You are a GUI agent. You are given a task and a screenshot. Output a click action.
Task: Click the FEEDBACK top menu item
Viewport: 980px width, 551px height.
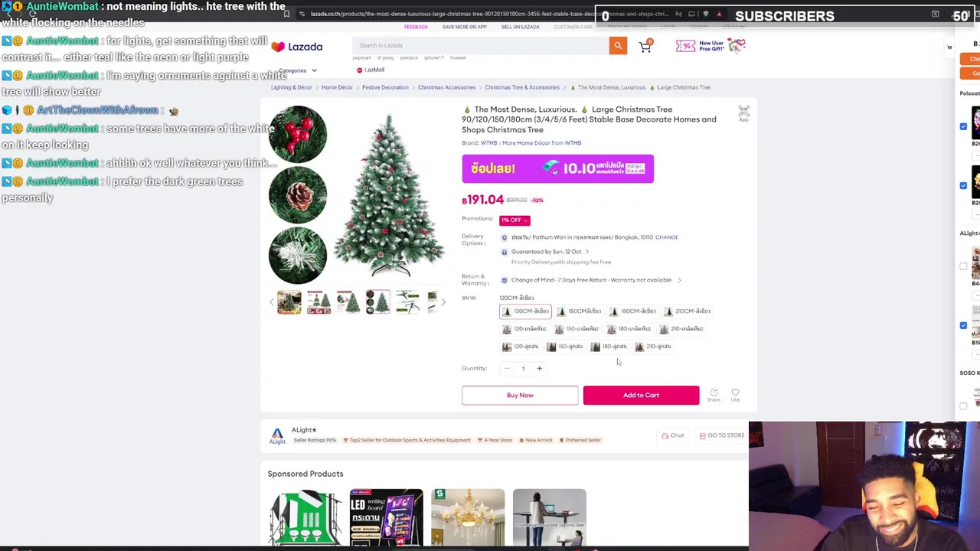[x=416, y=27]
